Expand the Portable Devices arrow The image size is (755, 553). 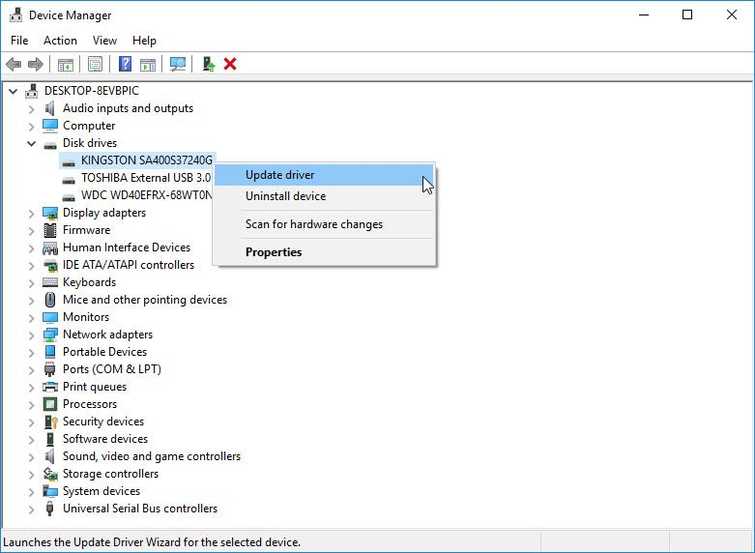31,353
